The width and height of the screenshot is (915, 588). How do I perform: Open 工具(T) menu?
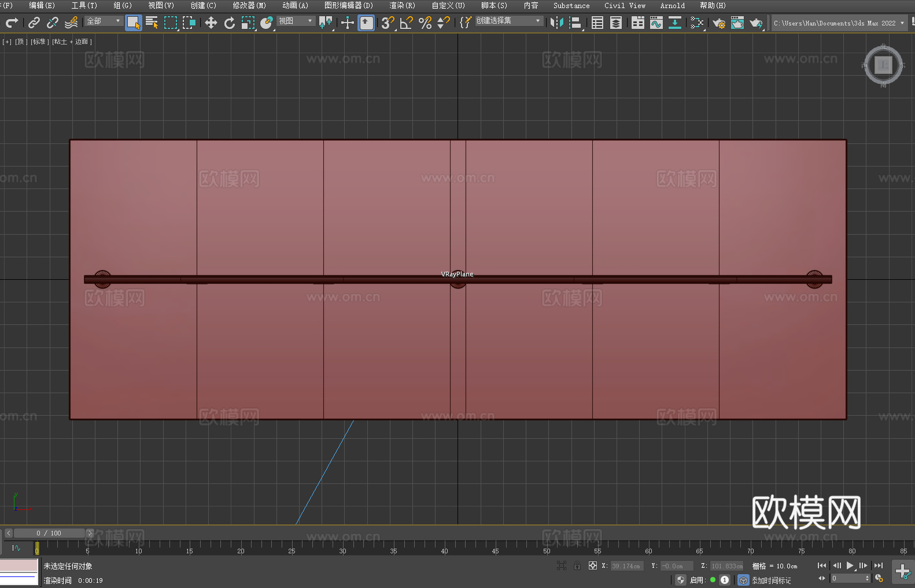tap(84, 5)
